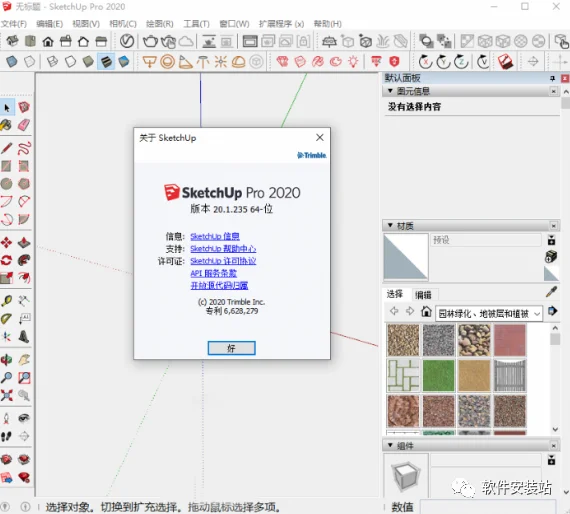570x514 pixels.
Task: Toggle Shaded With Textures style
Action: 106,62
